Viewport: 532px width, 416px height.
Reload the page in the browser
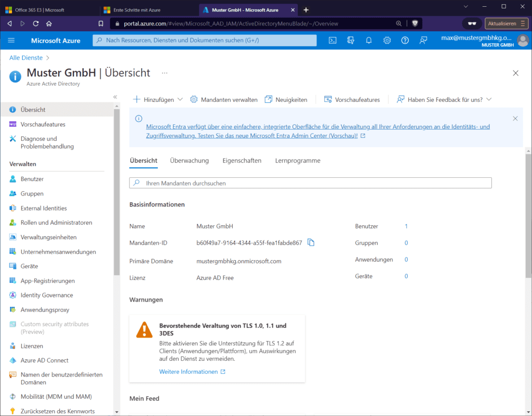(36, 23)
